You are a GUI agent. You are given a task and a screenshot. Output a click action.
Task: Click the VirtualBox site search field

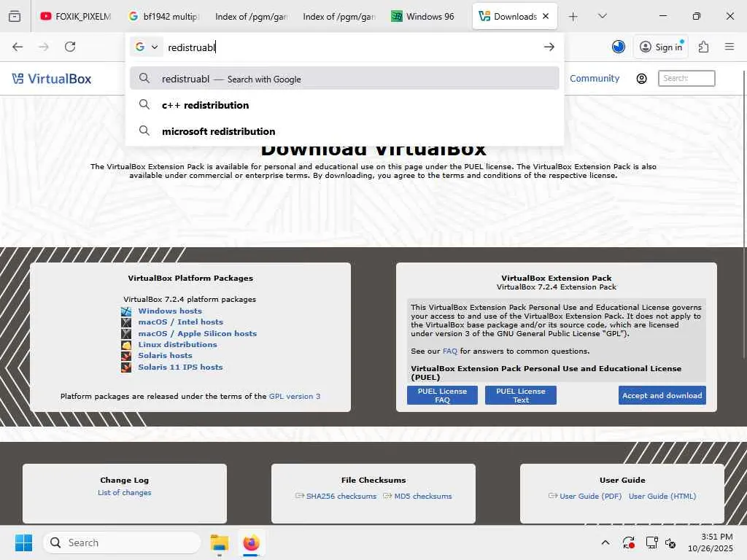[x=686, y=79]
